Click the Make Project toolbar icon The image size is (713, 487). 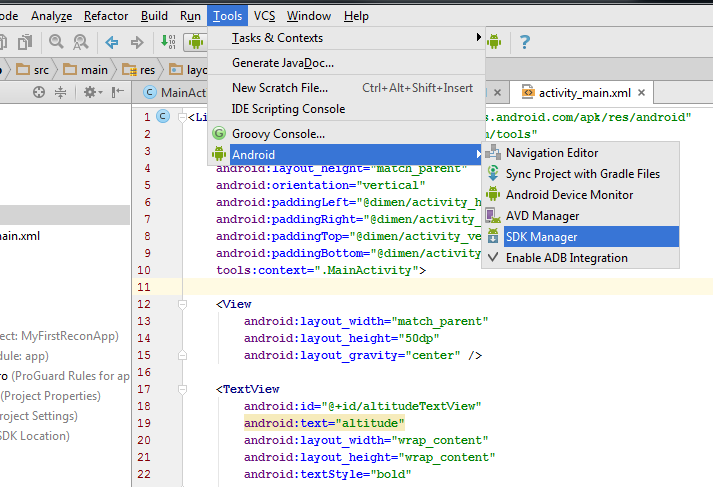coord(168,42)
